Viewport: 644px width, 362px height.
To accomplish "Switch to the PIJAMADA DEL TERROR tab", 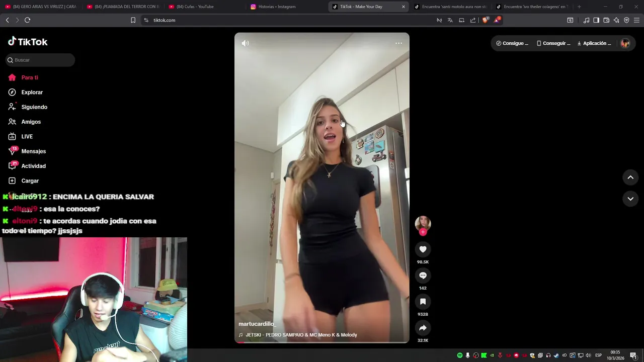I will [x=123, y=7].
